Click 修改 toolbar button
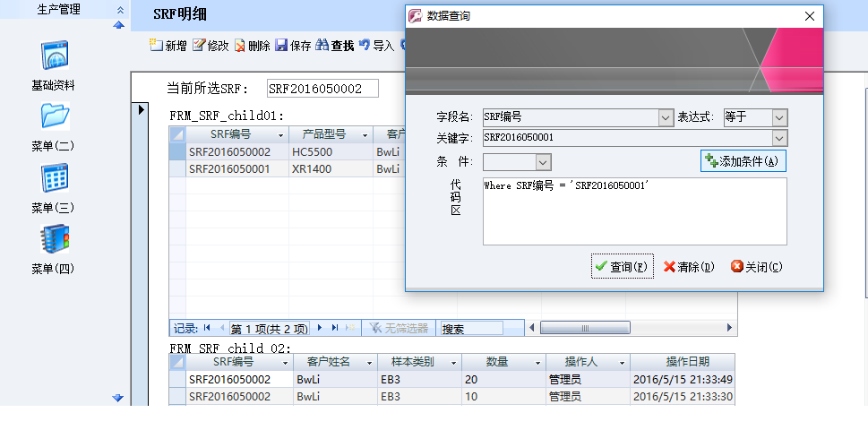This screenshot has height=430, width=868. point(211,46)
